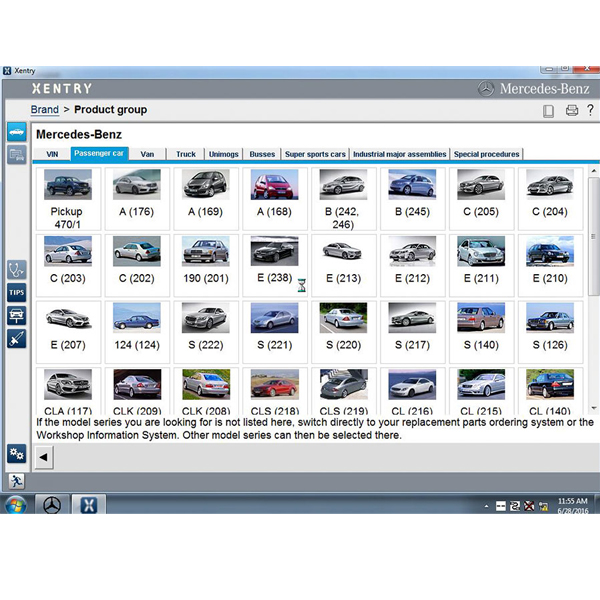Open the Van tab

point(147,154)
